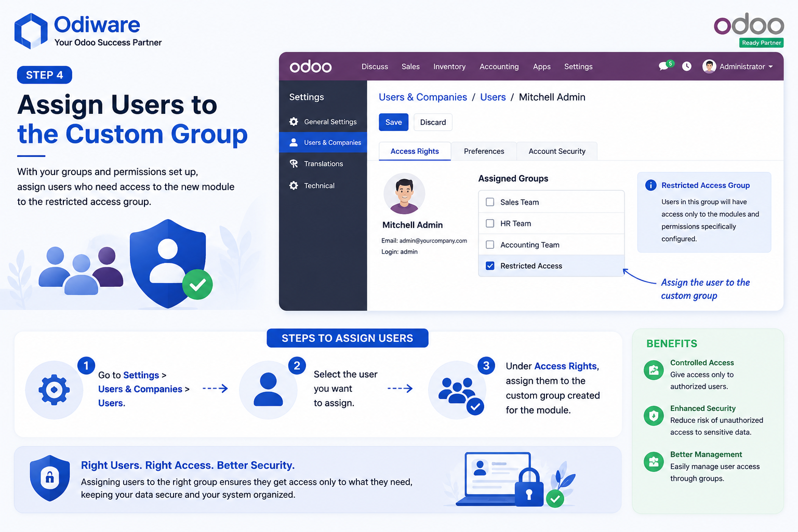The height and width of the screenshot is (532, 798).
Task: Click the STEPS TO ASSIGN USERS banner
Action: (x=348, y=338)
